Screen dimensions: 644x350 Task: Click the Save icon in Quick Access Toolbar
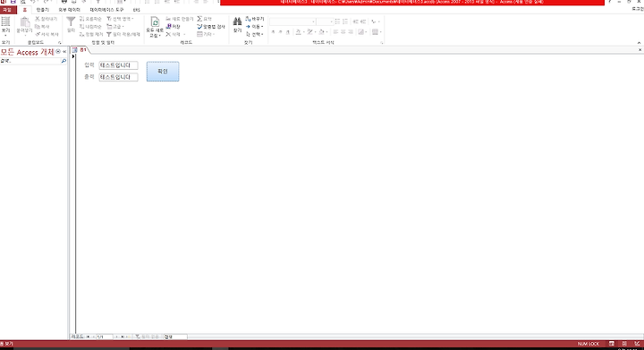pos(13,2)
